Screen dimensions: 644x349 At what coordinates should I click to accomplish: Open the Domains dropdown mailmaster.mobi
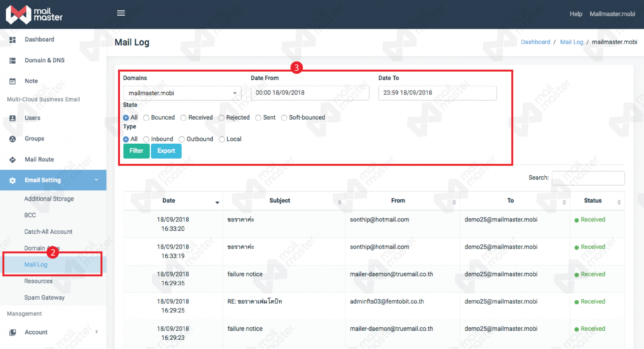click(x=182, y=93)
